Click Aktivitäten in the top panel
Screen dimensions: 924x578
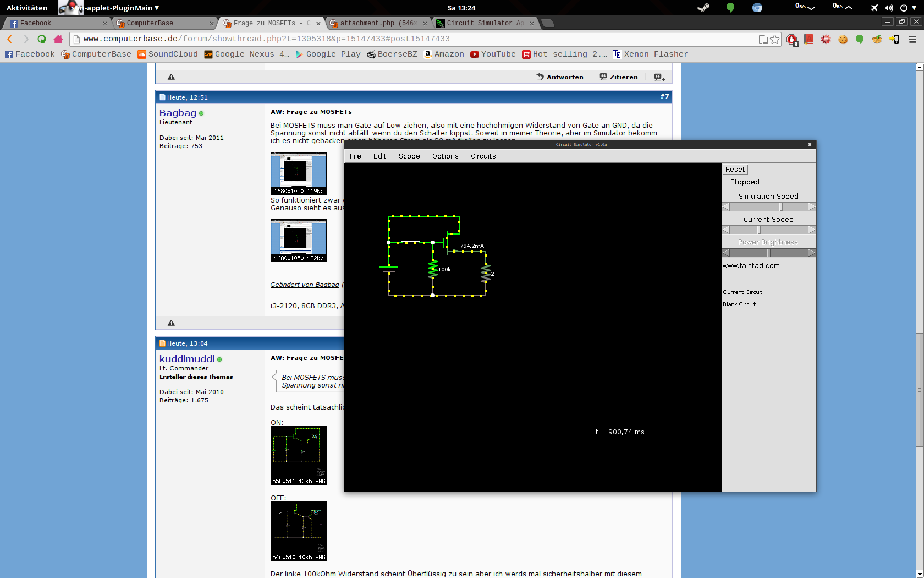(x=27, y=8)
